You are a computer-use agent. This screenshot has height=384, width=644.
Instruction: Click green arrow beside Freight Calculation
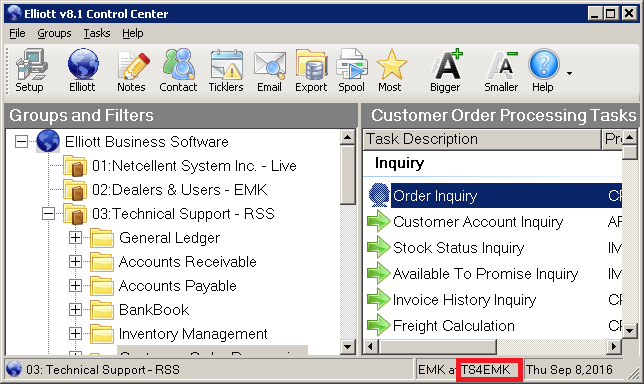click(x=378, y=325)
